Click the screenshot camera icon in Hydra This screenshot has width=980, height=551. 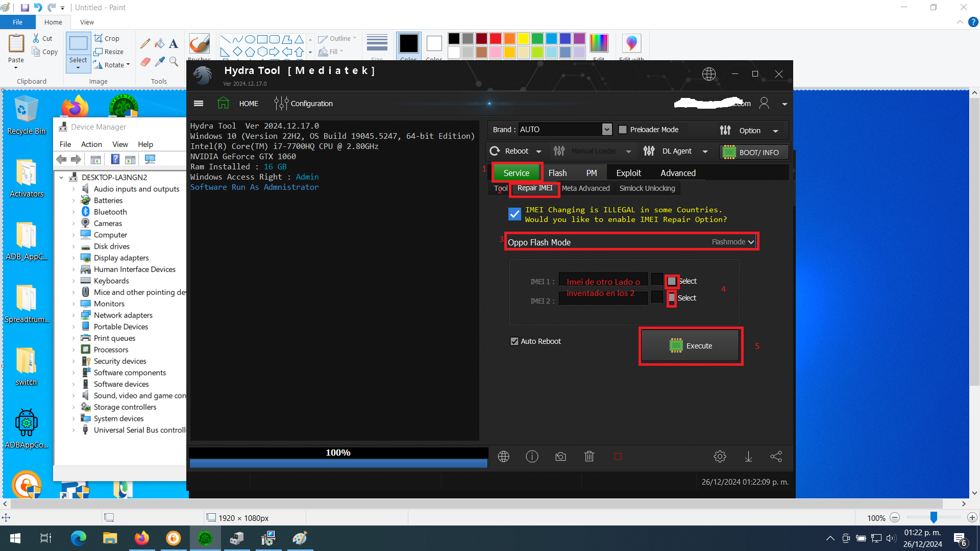point(560,457)
